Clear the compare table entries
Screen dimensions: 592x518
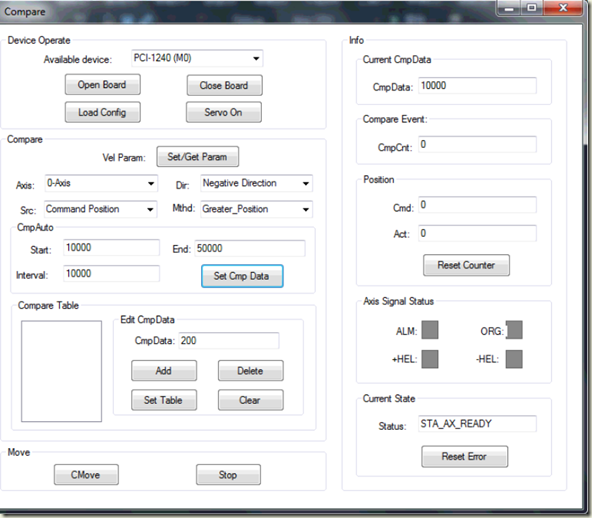[251, 400]
